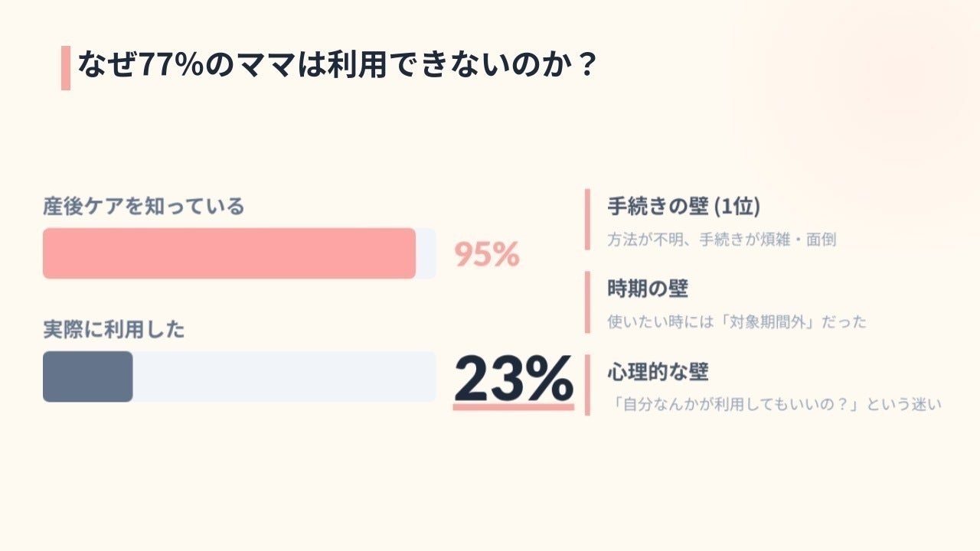The width and height of the screenshot is (980, 551).
Task: Select the 手続きの壁 (1位) heading
Action: 683,206
